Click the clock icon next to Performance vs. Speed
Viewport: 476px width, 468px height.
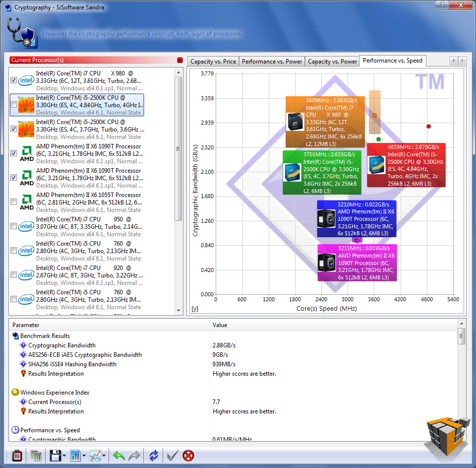click(15, 430)
